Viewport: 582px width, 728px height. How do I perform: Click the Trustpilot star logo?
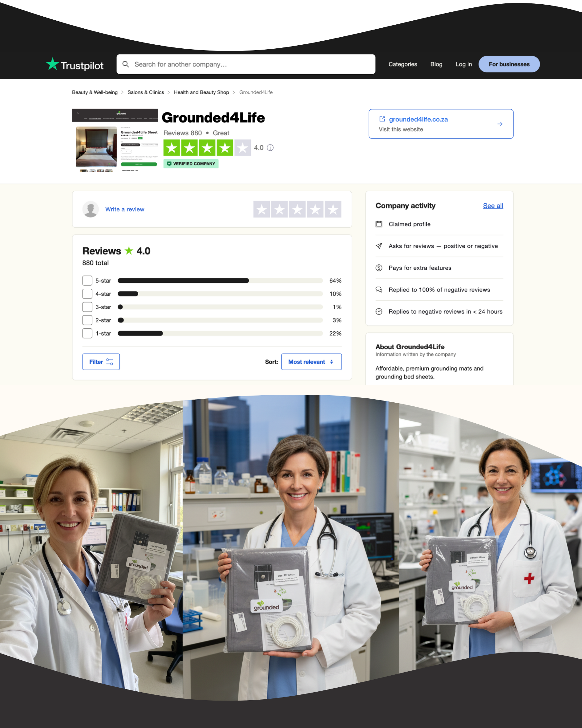[53, 64]
